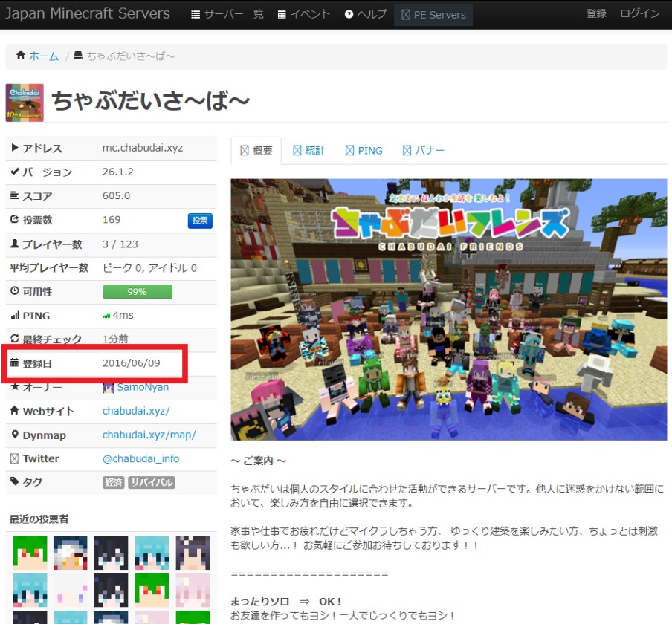Click the 経済 tag badge
Image resolution: width=672 pixels, height=624 pixels.
point(114,482)
